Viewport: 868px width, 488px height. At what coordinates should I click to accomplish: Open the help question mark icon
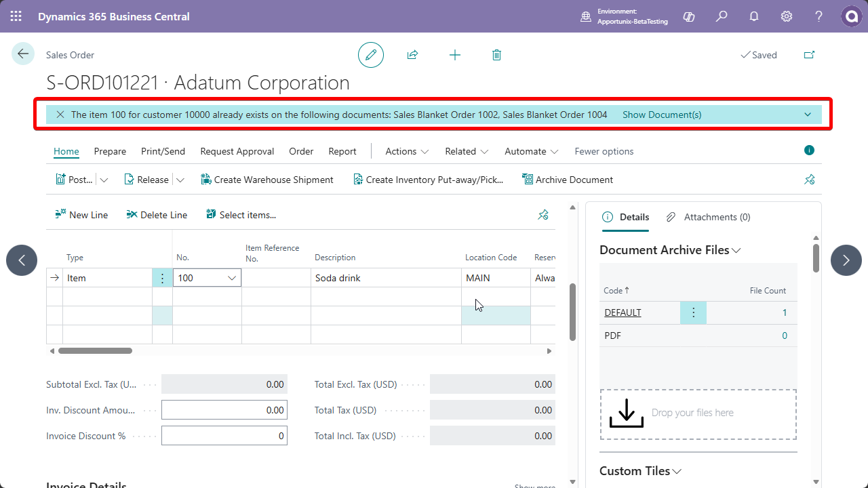(x=819, y=16)
